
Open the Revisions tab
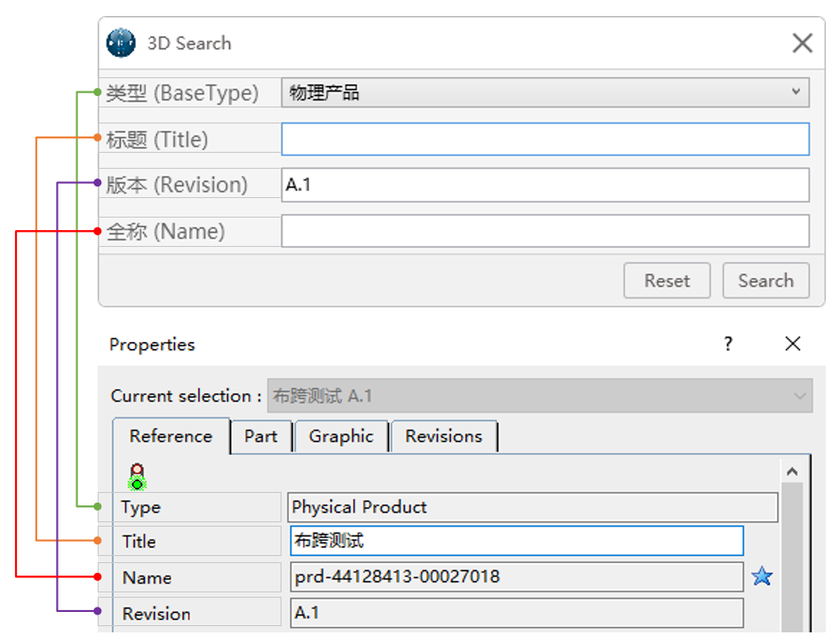(x=444, y=436)
